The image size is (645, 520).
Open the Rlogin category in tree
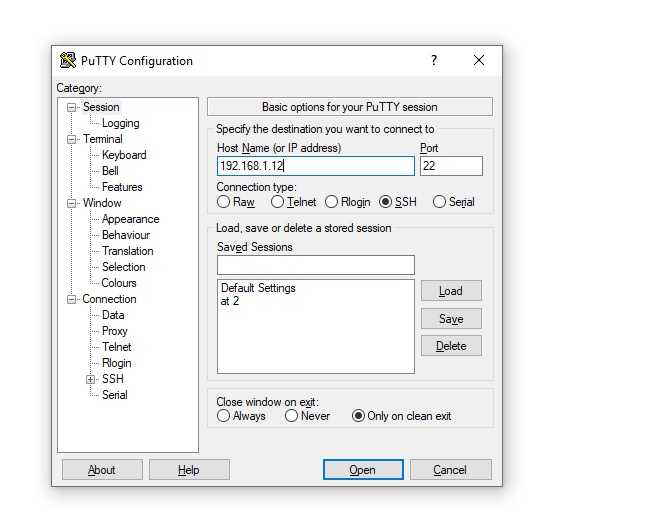click(x=116, y=363)
